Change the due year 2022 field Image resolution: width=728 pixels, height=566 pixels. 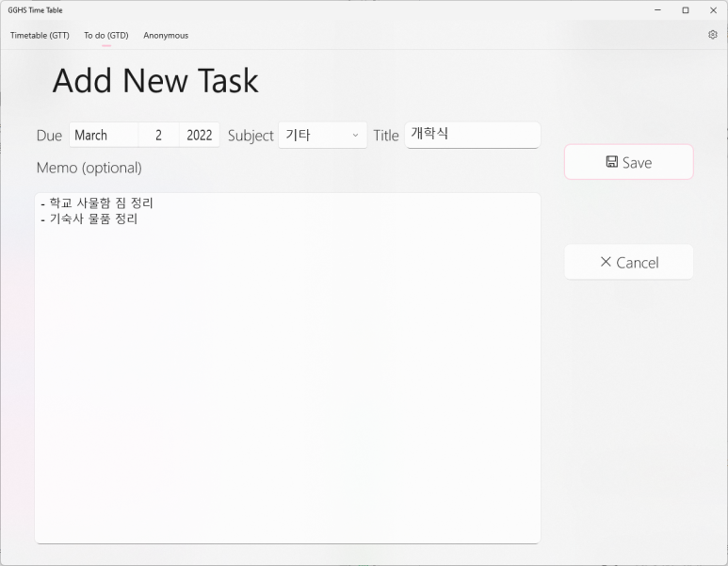coord(199,135)
